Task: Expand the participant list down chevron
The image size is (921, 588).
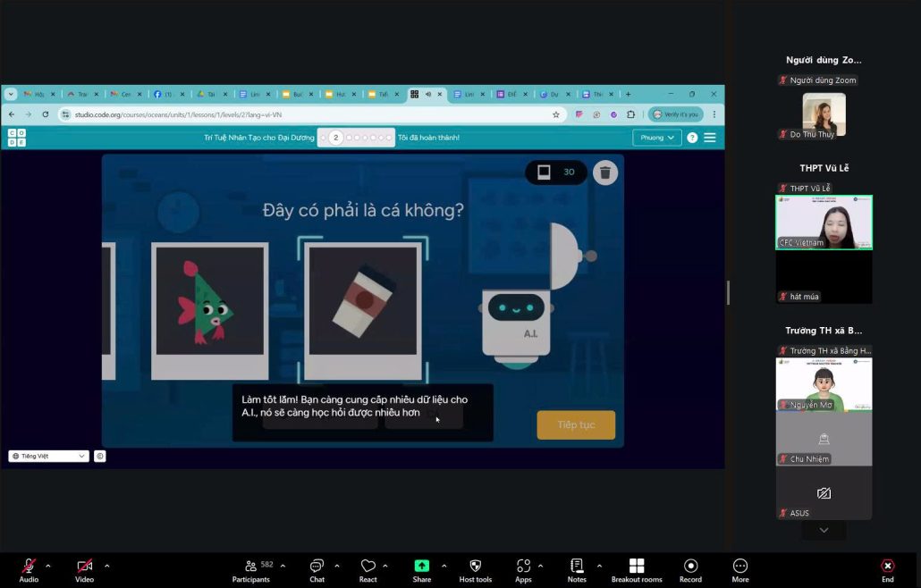Action: pyautogui.click(x=824, y=531)
